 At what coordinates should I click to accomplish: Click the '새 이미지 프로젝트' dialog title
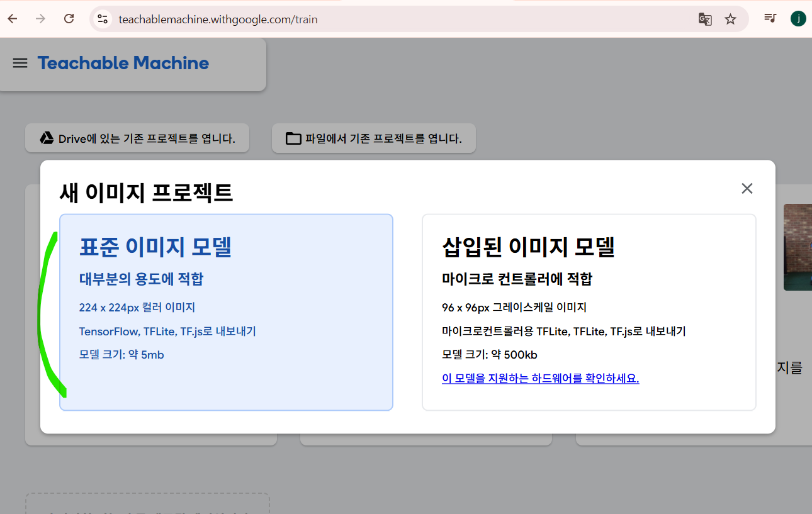click(146, 193)
